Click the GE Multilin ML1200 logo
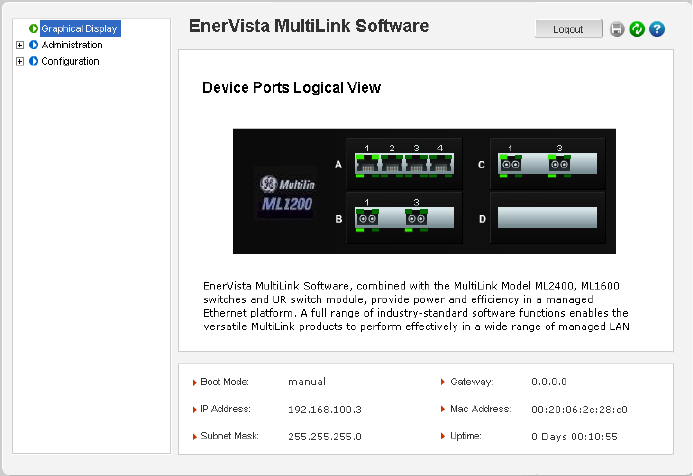Image resolution: width=693 pixels, height=476 pixels. click(x=286, y=193)
